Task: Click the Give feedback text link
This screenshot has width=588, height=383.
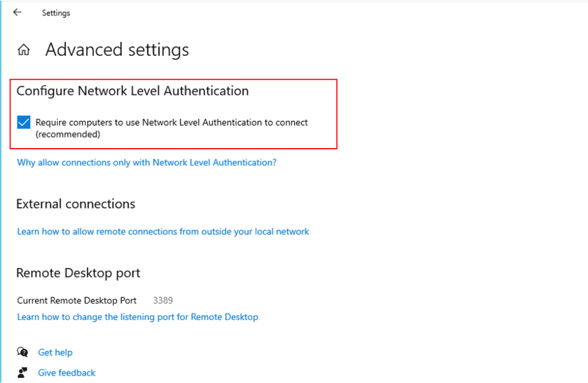Action: tap(67, 373)
